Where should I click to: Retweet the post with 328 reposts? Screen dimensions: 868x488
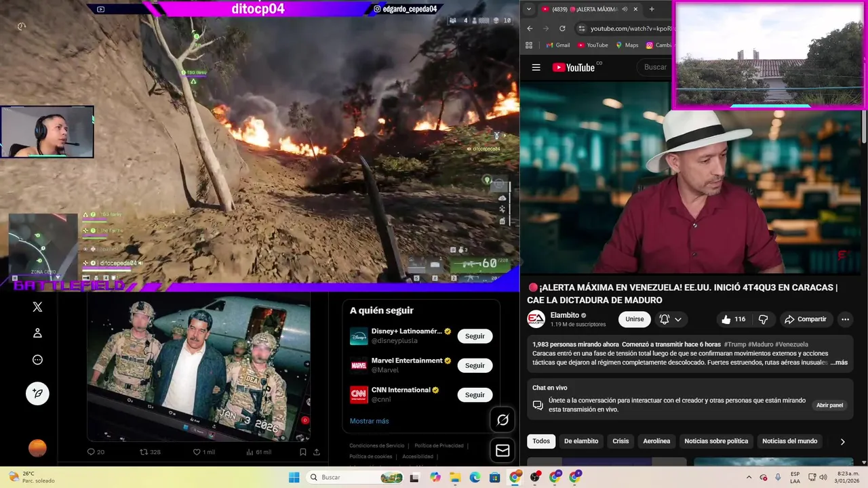tap(150, 452)
